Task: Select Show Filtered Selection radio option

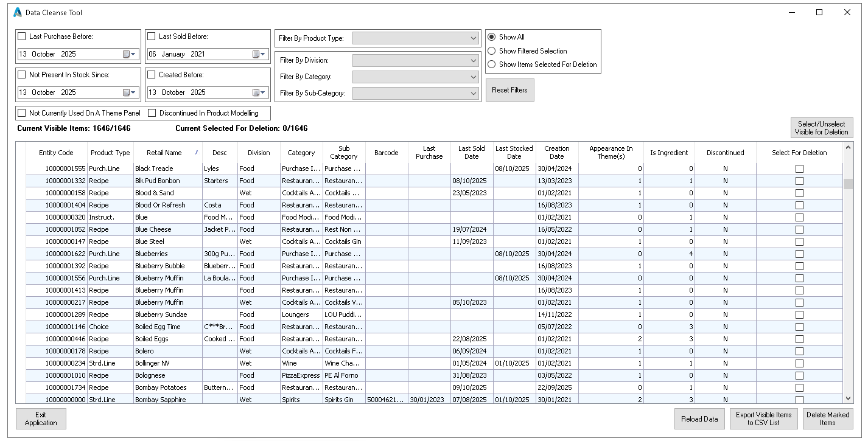Action: [x=492, y=51]
